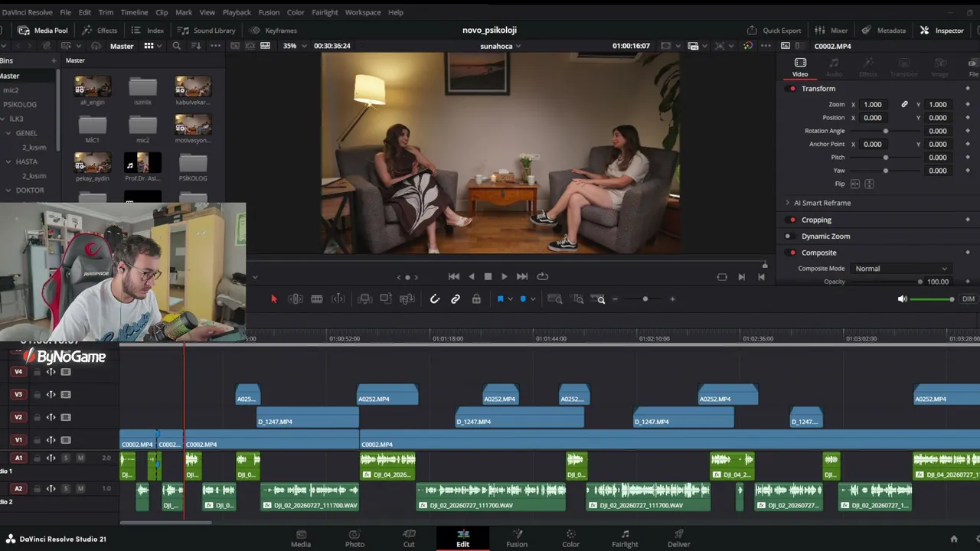This screenshot has height=551, width=980.
Task: Open the Effects panel
Action: coord(100,31)
